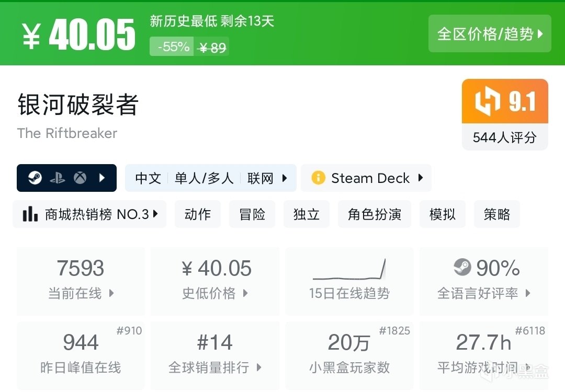Open the 15日在线趋势 chart
This screenshot has width=565, height=392.
[349, 281]
